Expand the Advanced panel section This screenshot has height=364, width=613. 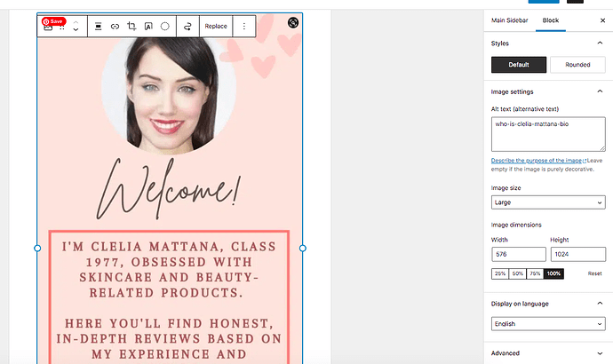pyautogui.click(x=547, y=353)
